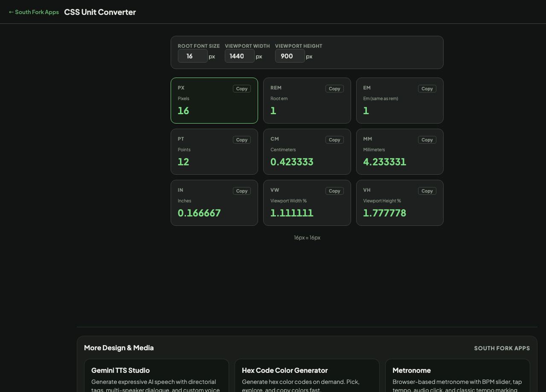Edit the Root Font Size input field
The height and width of the screenshot is (392, 546).
coord(193,56)
